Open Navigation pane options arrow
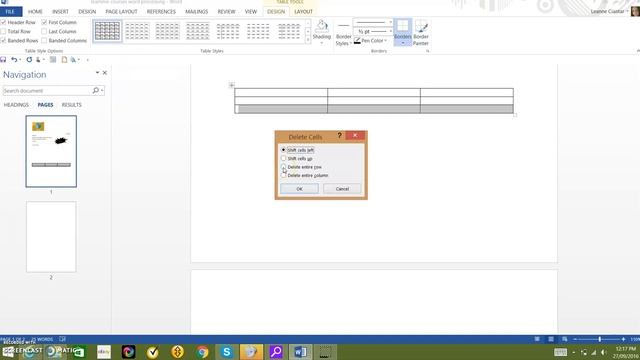 (x=97, y=73)
